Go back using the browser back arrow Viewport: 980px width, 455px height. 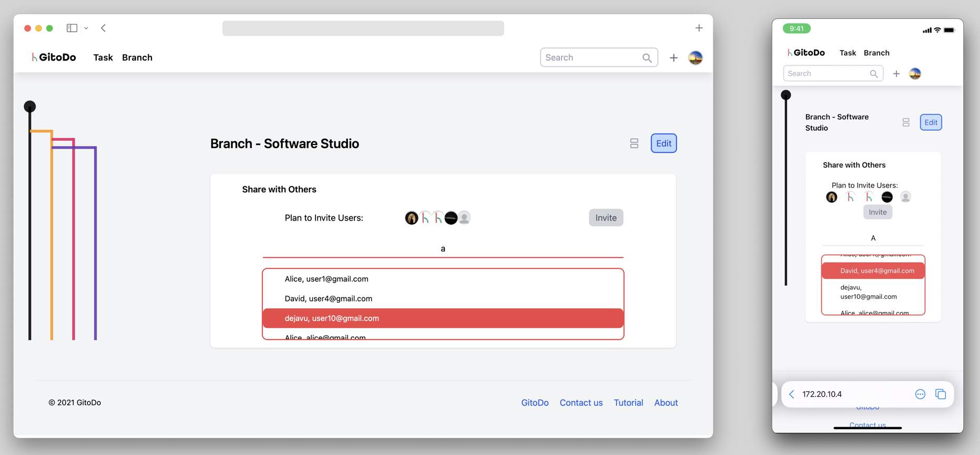pos(104,28)
